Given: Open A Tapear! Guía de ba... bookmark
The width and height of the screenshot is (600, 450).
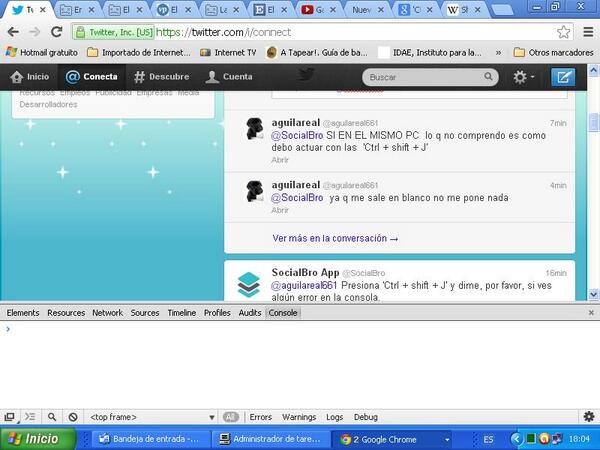Looking at the screenshot, I should coord(317,52).
